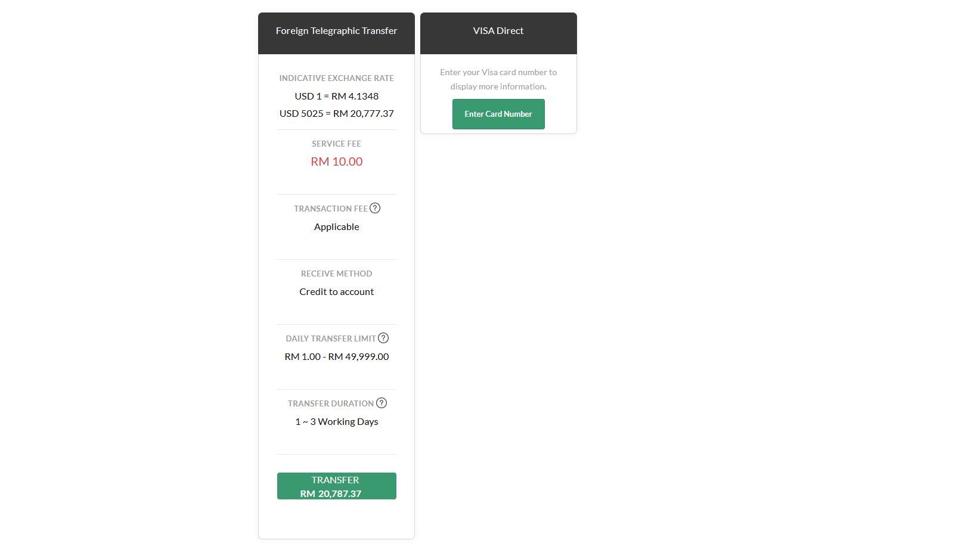This screenshot has height=556, width=980.
Task: Click the RM 1.00 - RM 49,999.00 limit range
Action: [336, 356]
